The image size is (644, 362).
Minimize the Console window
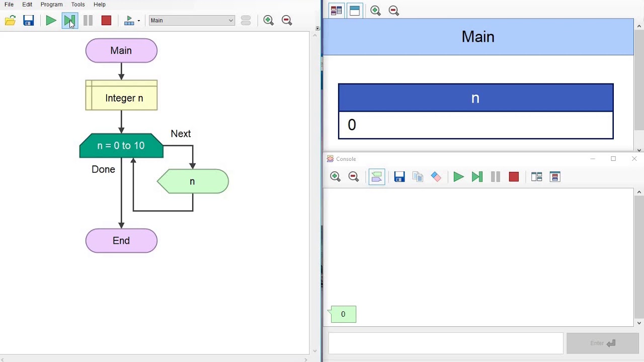(593, 159)
